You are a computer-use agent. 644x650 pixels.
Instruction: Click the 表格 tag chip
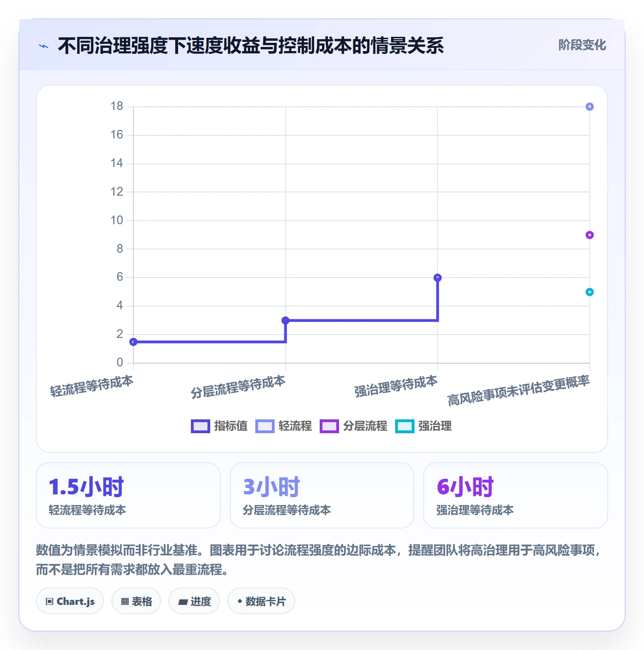(136, 601)
